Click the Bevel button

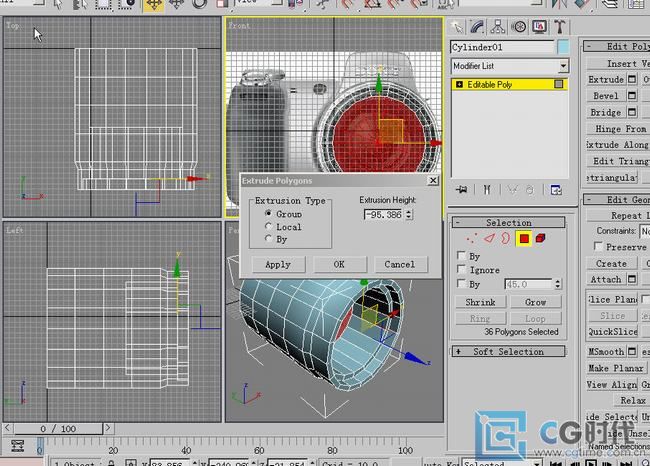tap(606, 96)
